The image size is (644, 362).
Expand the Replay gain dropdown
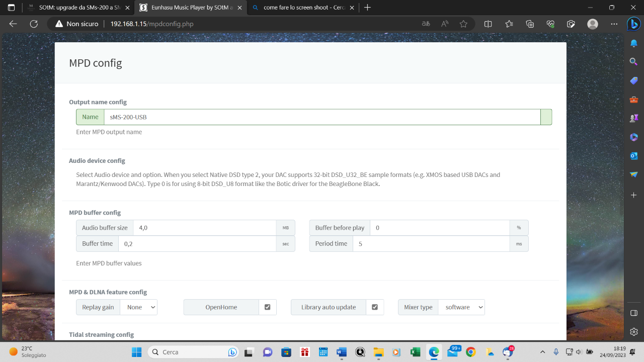pos(138,307)
